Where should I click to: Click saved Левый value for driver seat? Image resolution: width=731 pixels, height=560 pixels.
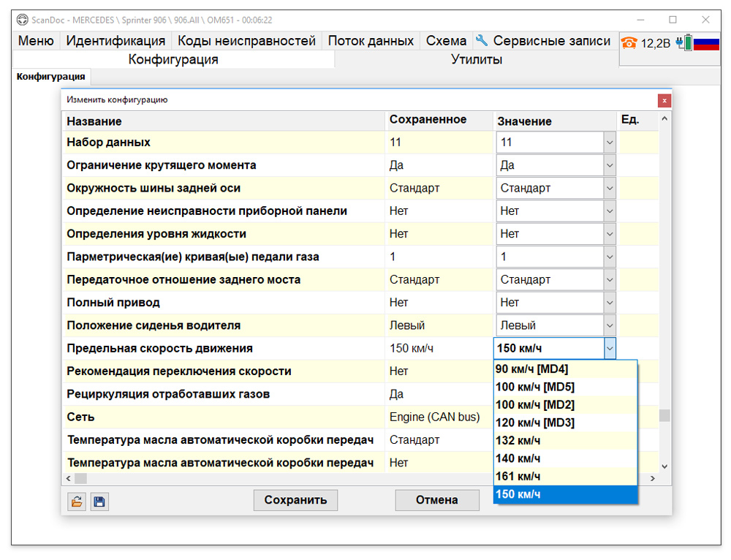(407, 325)
